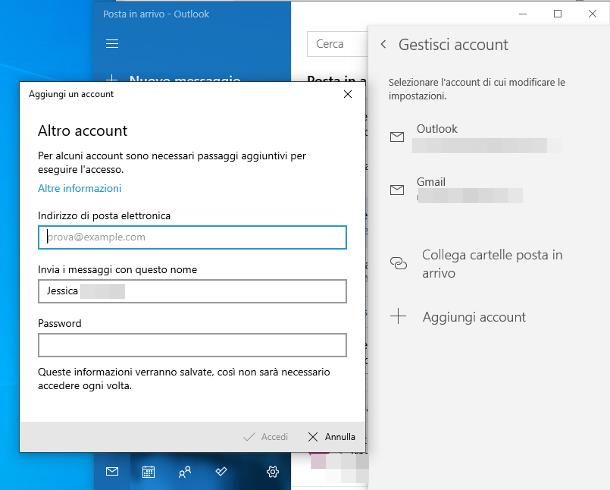Focus the Indirizzo di posta elettronica field
Screen dimensions: 610x490
pyautogui.click(x=192, y=237)
